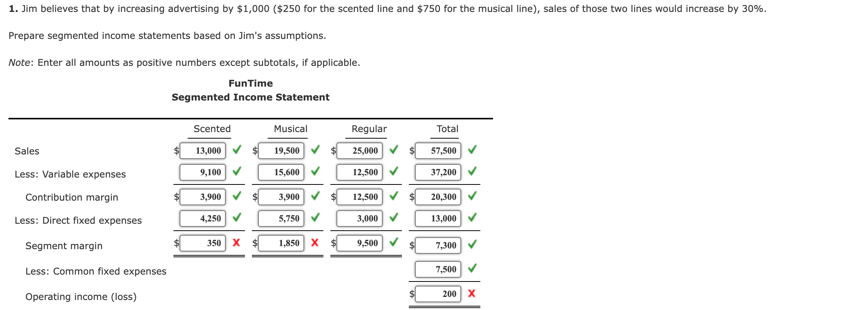Click the checkmark next to Common fixed expenses 7,500

(472, 269)
